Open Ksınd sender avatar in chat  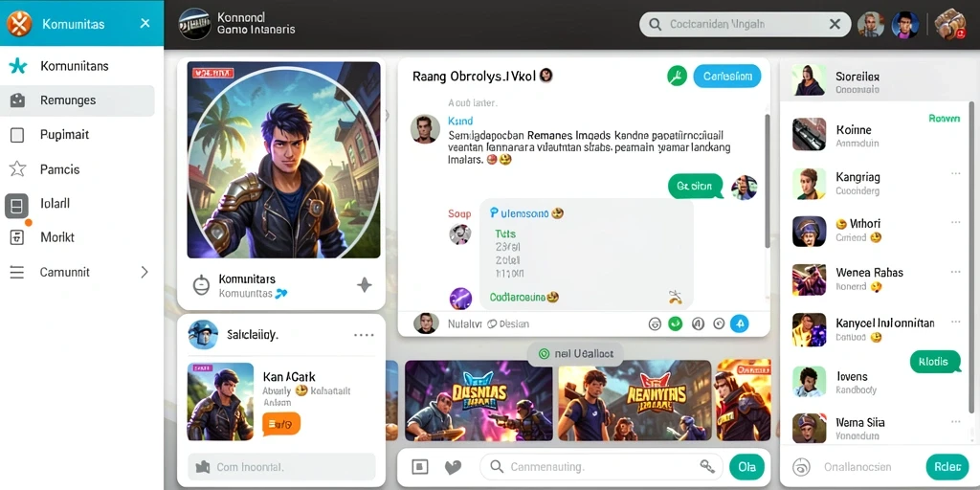click(x=425, y=129)
